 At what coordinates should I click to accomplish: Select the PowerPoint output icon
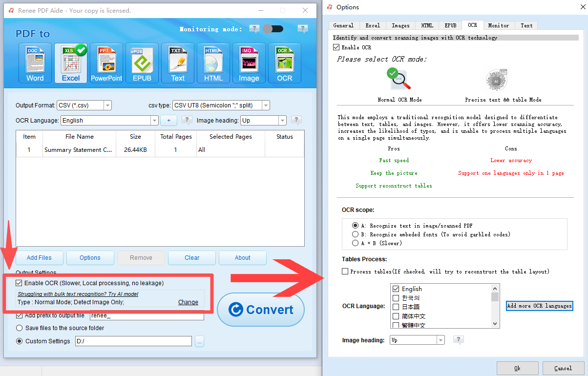[106, 63]
